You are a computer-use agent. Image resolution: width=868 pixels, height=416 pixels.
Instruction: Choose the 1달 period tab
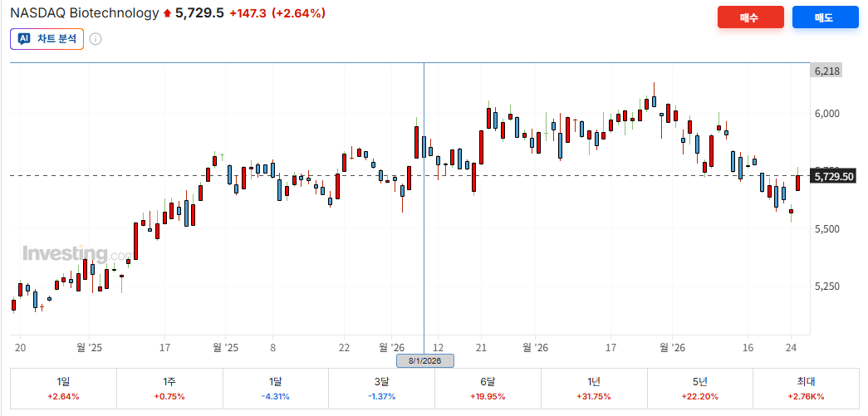point(276,389)
